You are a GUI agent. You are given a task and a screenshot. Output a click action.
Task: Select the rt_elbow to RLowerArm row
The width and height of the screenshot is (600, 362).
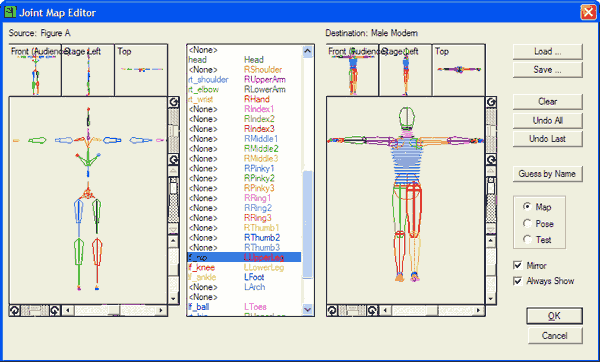[x=244, y=90]
